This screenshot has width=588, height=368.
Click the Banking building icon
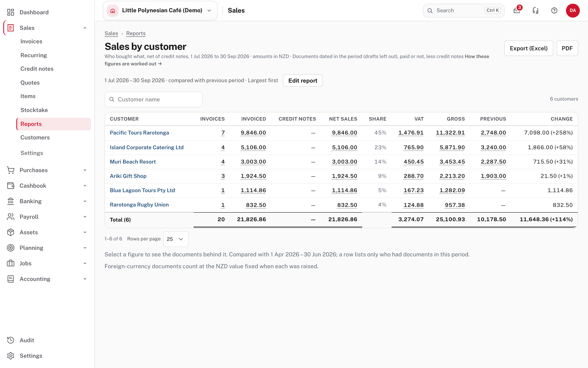point(10,201)
